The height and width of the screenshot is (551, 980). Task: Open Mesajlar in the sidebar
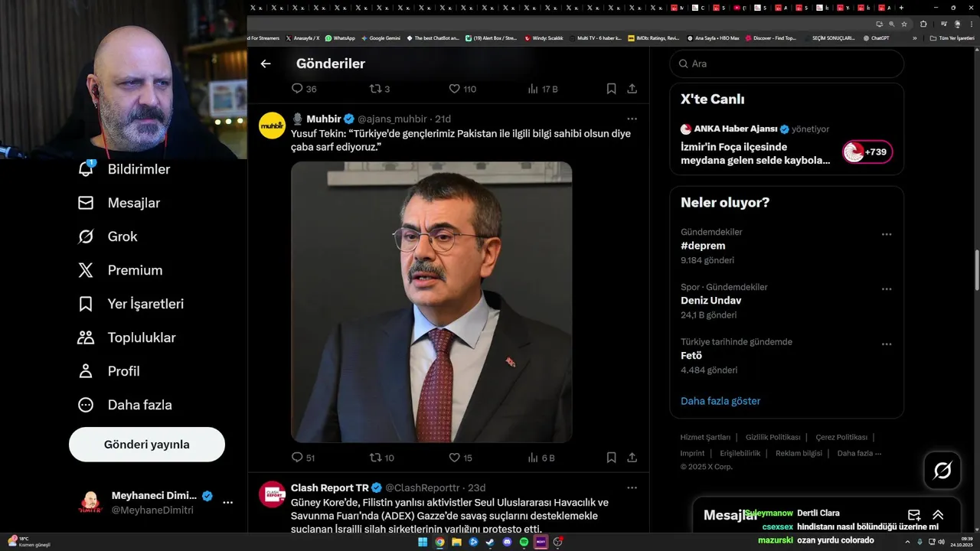pos(119,203)
